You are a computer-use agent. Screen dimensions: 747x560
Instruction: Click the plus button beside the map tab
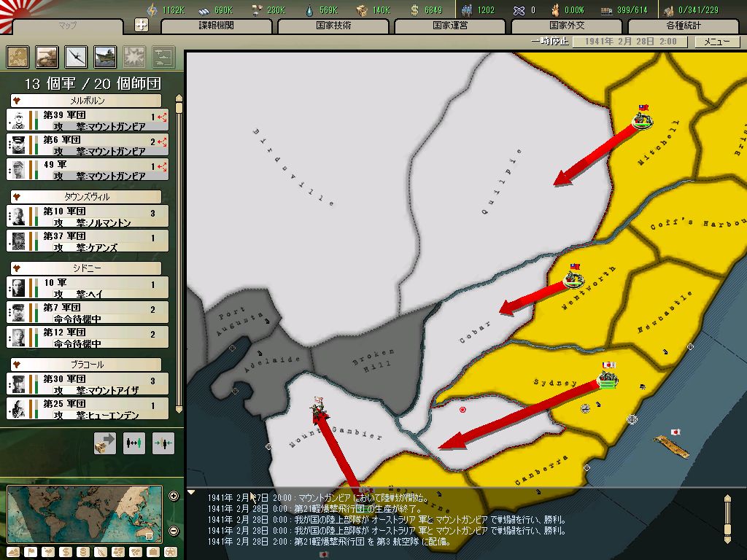tap(141, 25)
